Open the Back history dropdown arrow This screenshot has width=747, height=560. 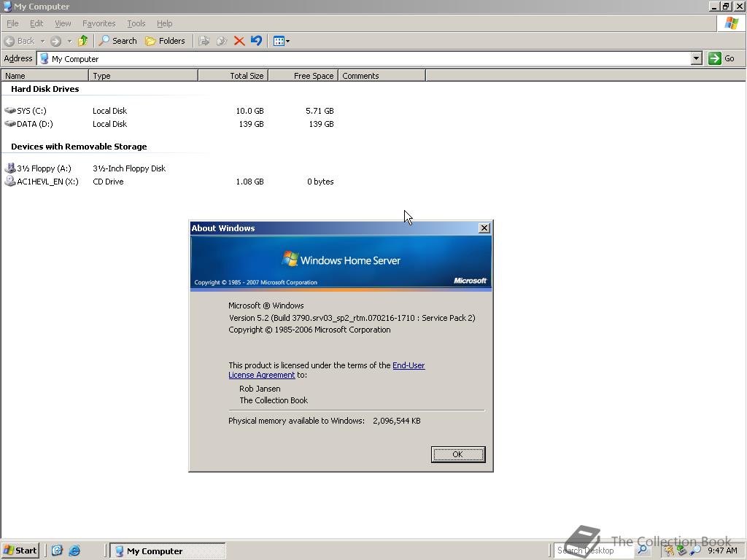coord(42,41)
